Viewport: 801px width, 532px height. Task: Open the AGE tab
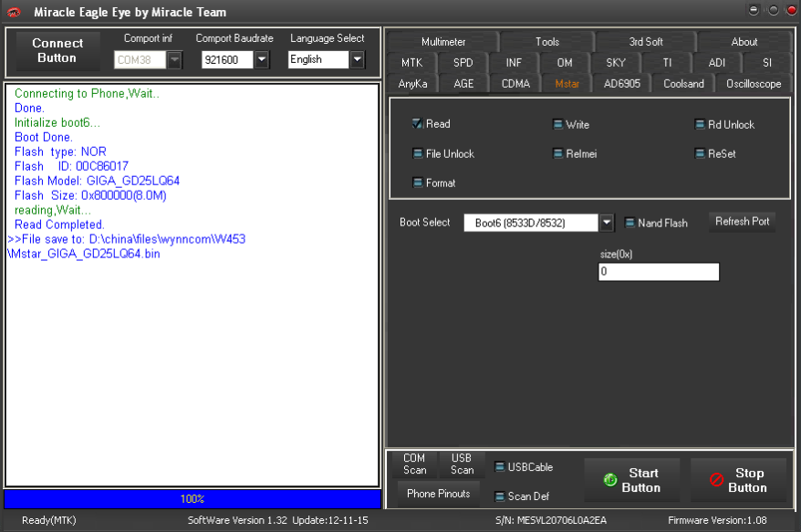click(463, 83)
